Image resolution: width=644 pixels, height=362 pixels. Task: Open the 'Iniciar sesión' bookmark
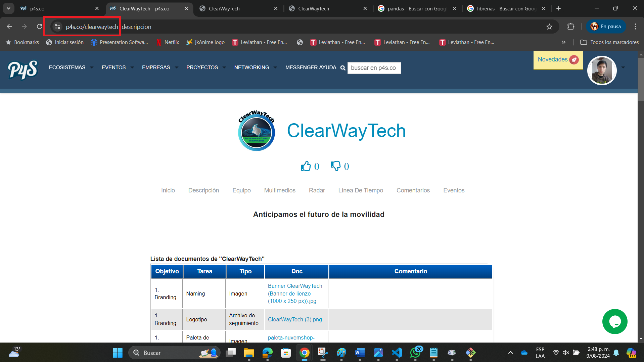click(65, 42)
